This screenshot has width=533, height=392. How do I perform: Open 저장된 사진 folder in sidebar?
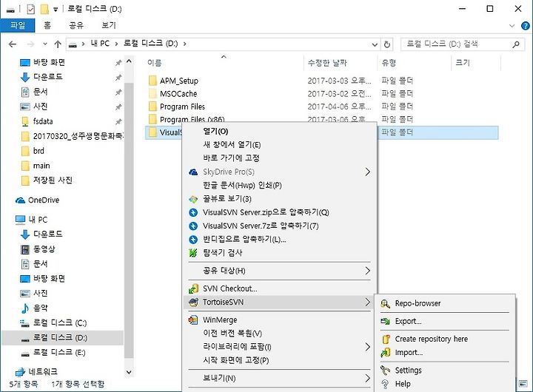pyautogui.click(x=53, y=180)
